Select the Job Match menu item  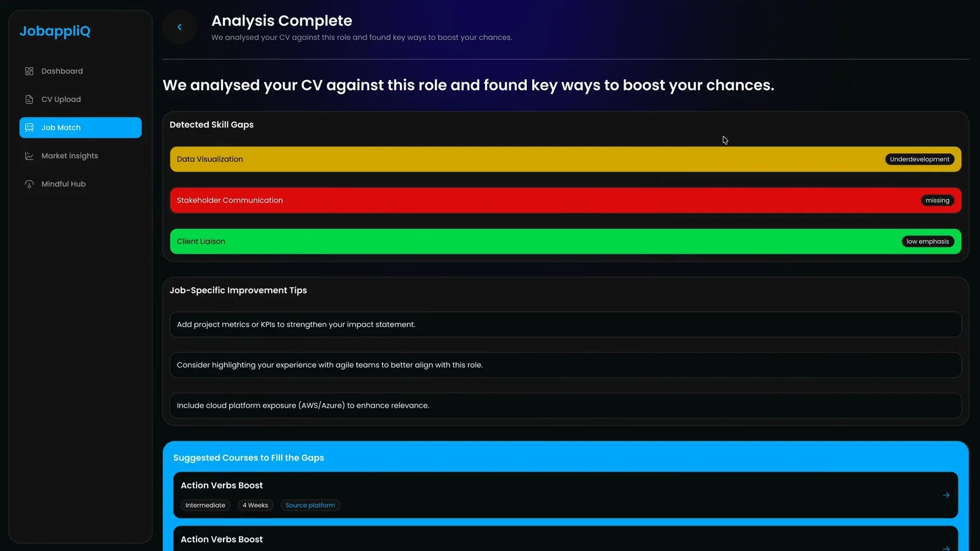(x=80, y=127)
